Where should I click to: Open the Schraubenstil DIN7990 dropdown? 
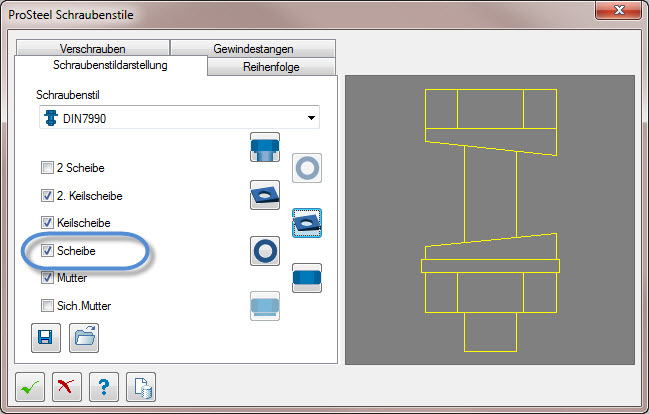[x=180, y=118]
